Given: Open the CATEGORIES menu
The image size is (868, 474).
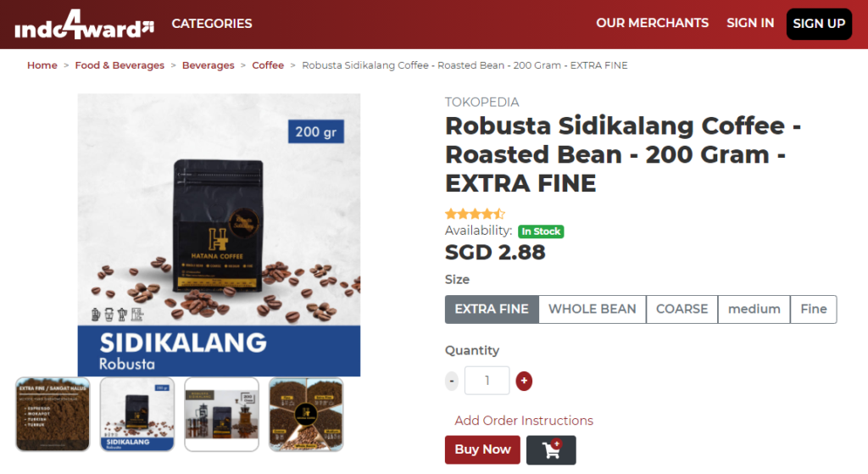Looking at the screenshot, I should 211,24.
